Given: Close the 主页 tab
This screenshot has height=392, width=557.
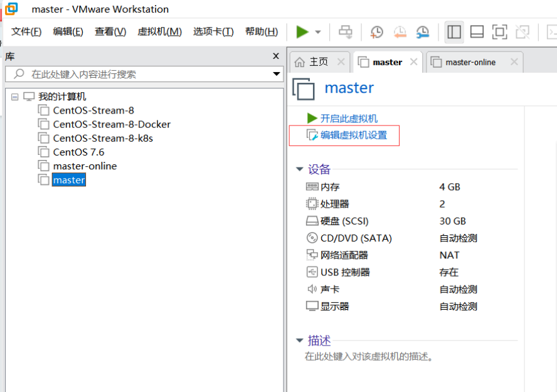Looking at the screenshot, I should pyautogui.click(x=341, y=62).
